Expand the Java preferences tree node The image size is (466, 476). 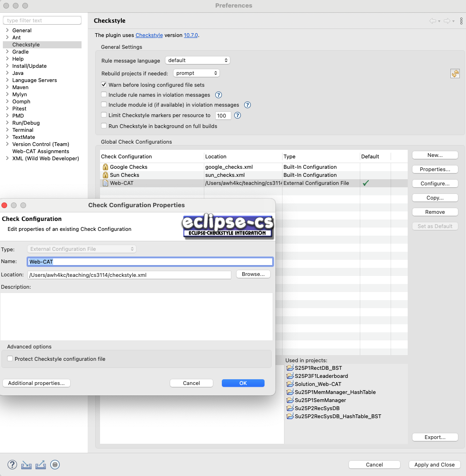tap(7, 73)
